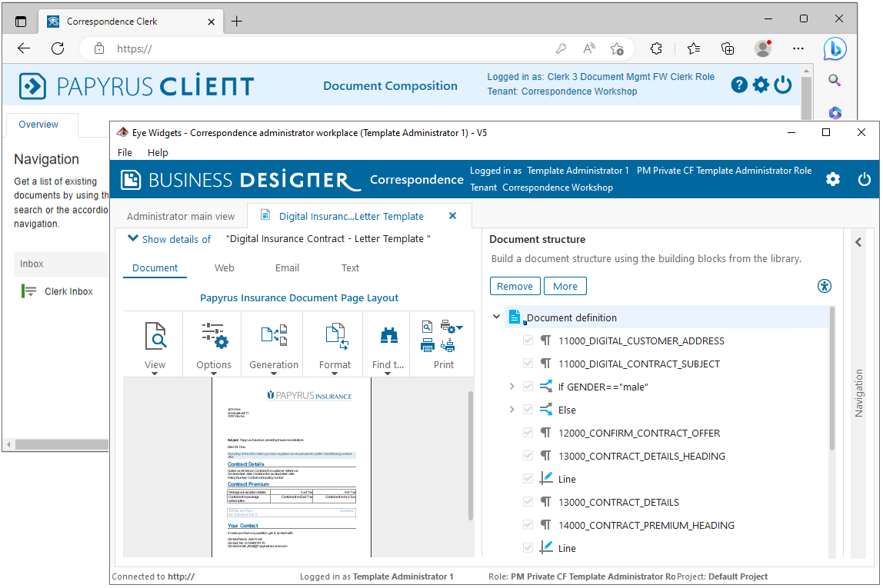Open the Administrator main view tab
The image size is (883, 588).
pos(181,216)
